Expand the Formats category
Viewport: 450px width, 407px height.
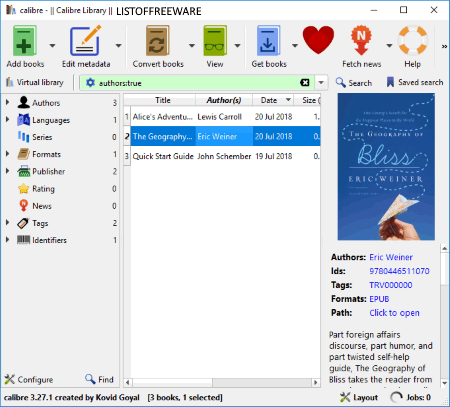(7, 154)
